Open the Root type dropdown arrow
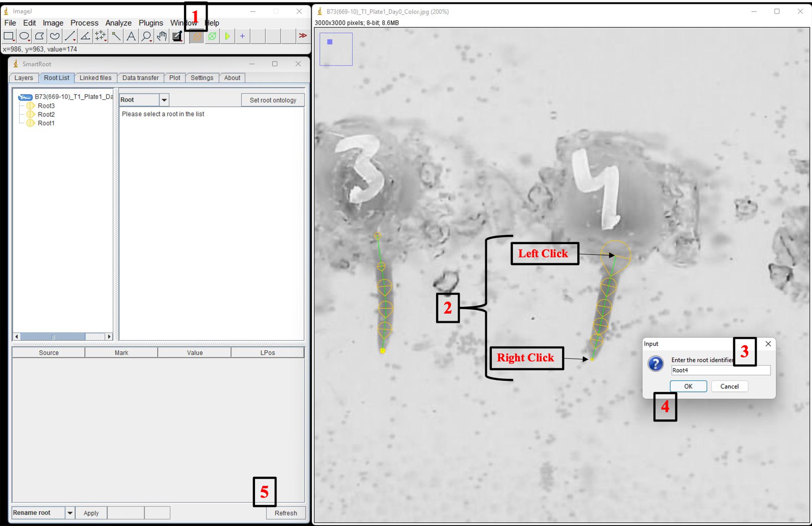This screenshot has height=526, width=812. click(x=164, y=100)
